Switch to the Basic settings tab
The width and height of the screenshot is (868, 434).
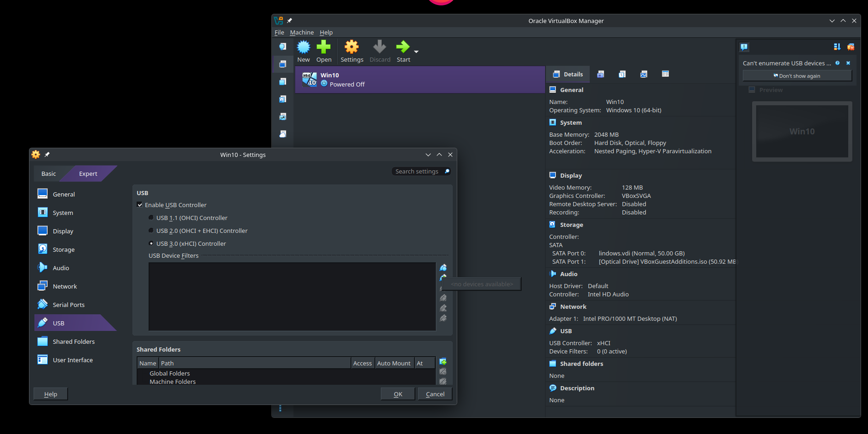click(49, 174)
